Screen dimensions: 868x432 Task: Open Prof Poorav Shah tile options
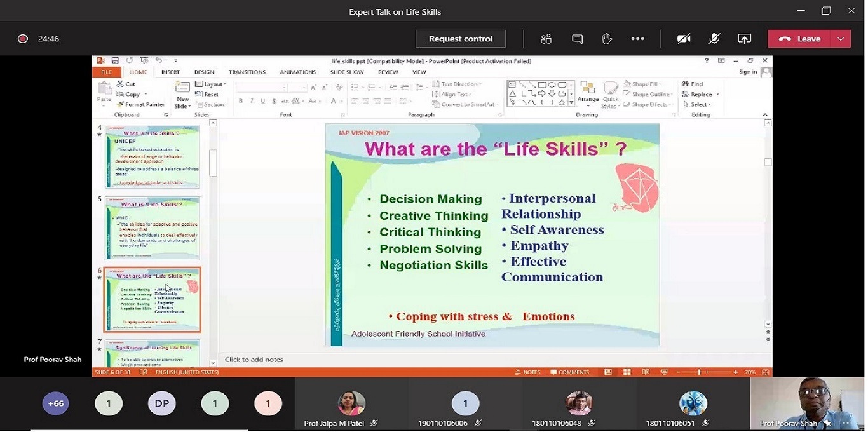click(846, 423)
